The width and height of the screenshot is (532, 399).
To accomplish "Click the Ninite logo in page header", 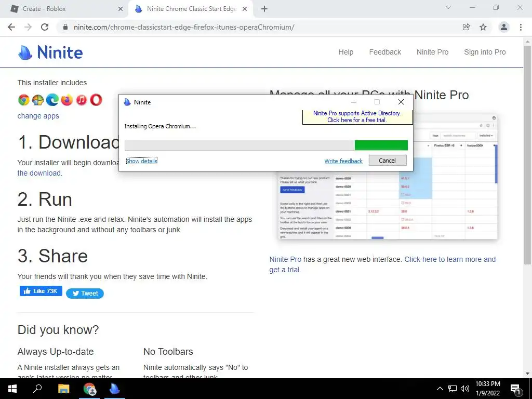I will pyautogui.click(x=50, y=52).
